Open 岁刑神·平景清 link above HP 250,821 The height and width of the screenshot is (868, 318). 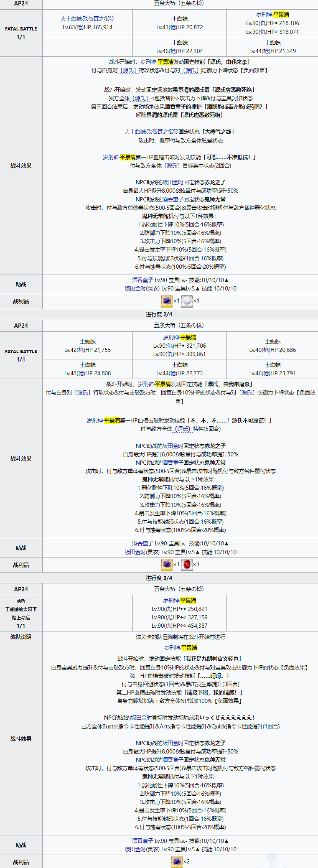180,601
